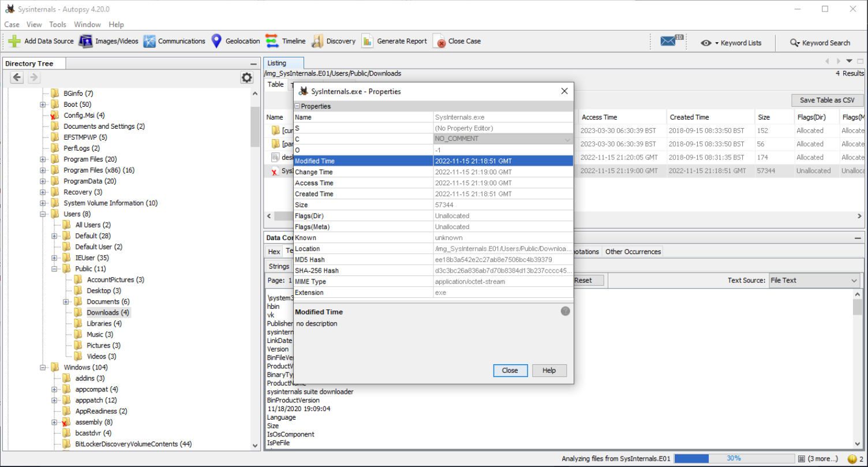Open Geolocation map tool
This screenshot has height=467, width=868.
[235, 42]
